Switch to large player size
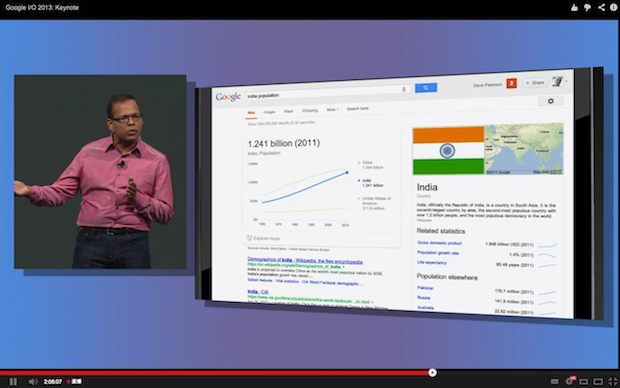 point(598,382)
